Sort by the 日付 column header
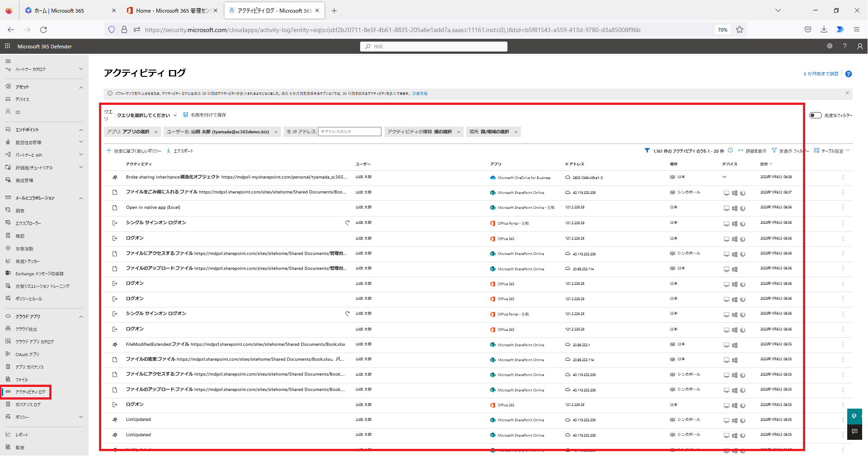868x457 pixels. pos(766,164)
